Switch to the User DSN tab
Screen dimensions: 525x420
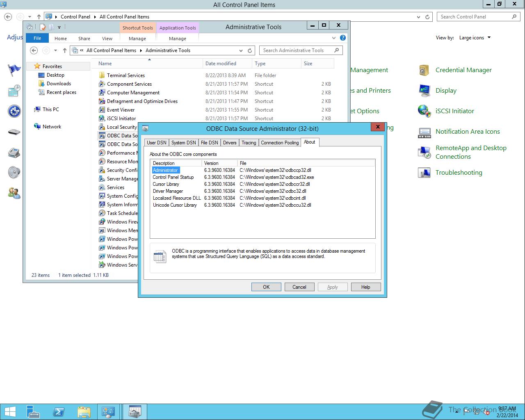(x=157, y=143)
